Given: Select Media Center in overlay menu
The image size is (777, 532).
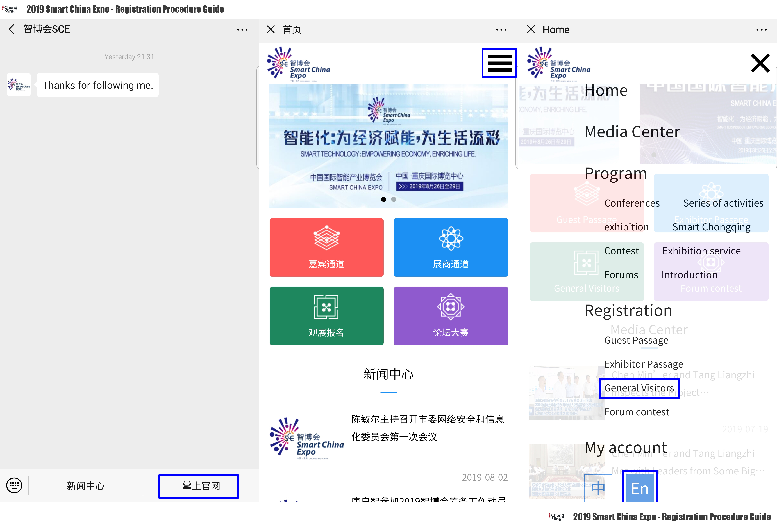Looking at the screenshot, I should [x=632, y=132].
